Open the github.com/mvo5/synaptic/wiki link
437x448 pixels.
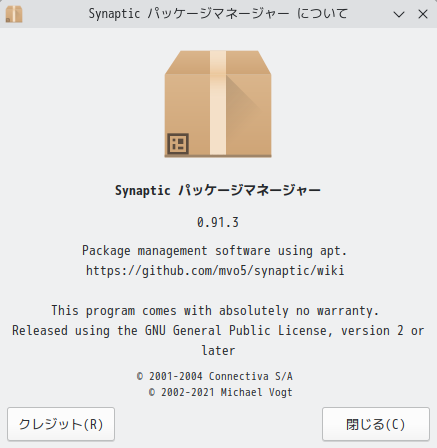click(x=215, y=270)
